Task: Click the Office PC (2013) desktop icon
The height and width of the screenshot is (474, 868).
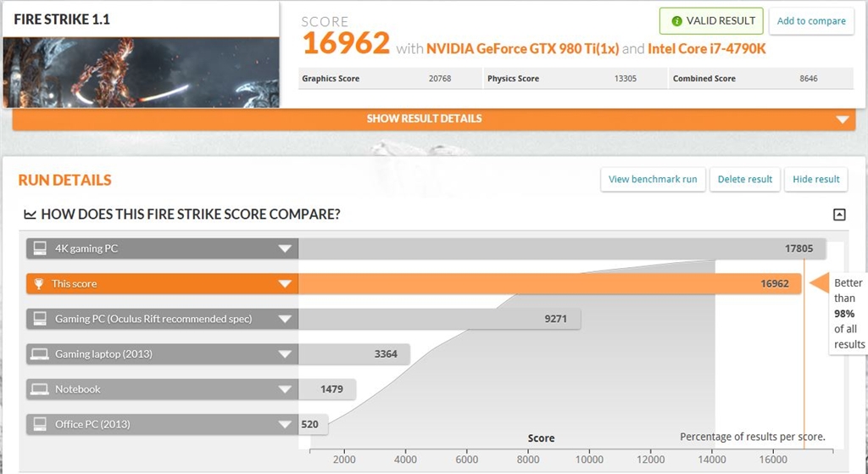Action: 40,424
